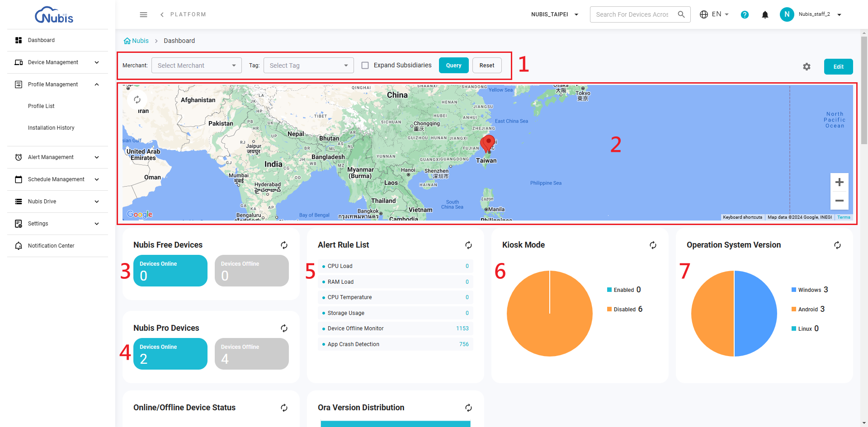
Task: Expand the Device Management menu
Action: click(x=57, y=62)
